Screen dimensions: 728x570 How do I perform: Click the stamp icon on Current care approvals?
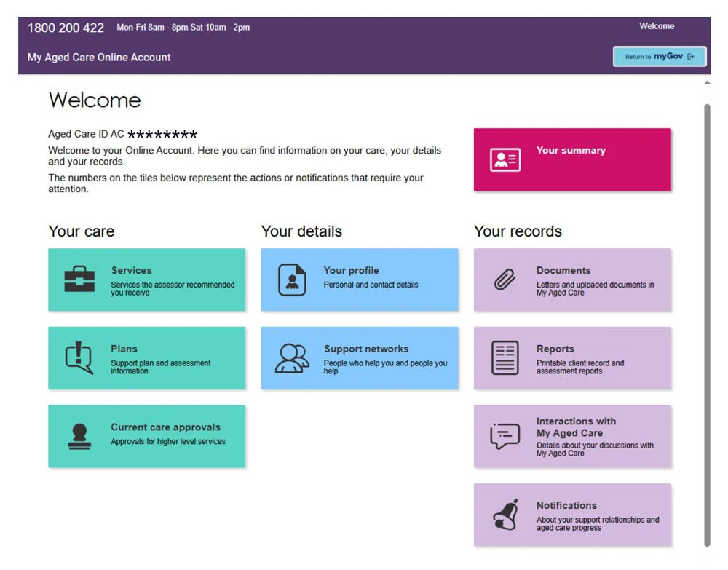79,436
